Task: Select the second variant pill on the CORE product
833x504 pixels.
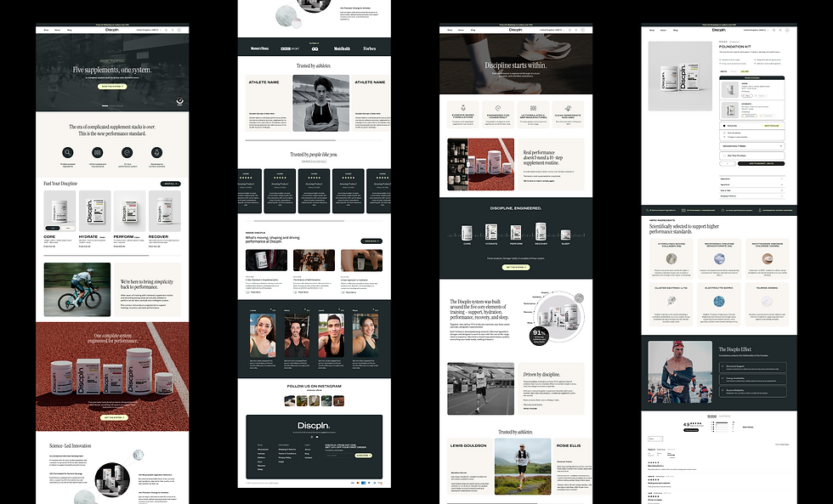Action: point(68,229)
